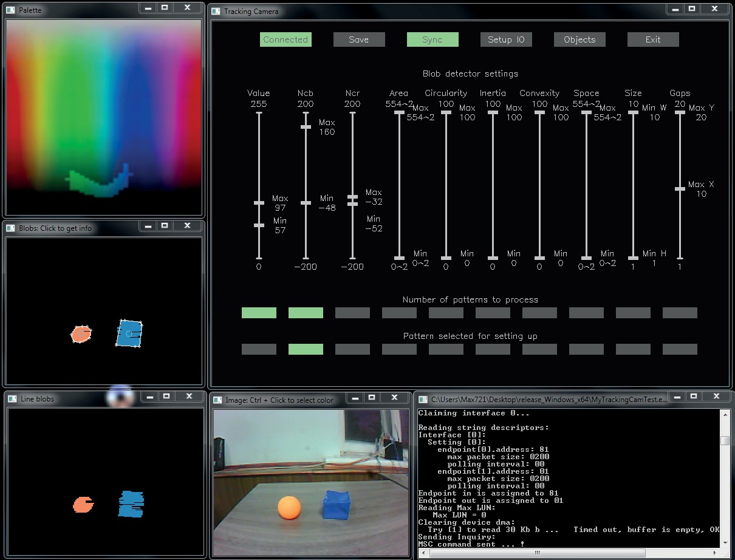Viewport: 735px width, 560px height.
Task: Click the blue blob in Blobs window
Action: pos(129,333)
